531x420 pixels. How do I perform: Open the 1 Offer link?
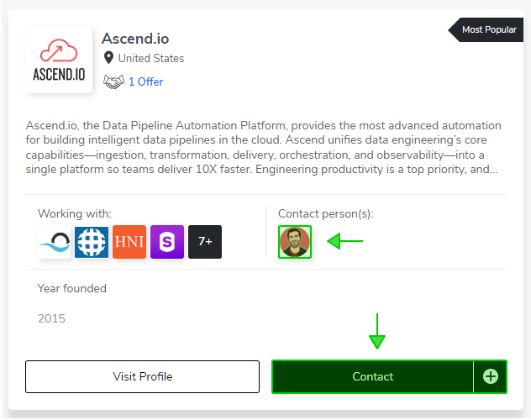click(146, 81)
